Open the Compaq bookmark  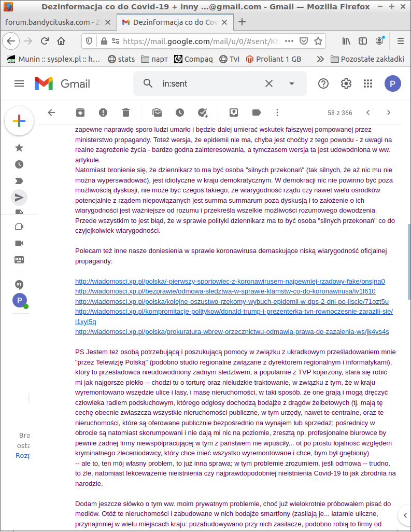click(193, 59)
